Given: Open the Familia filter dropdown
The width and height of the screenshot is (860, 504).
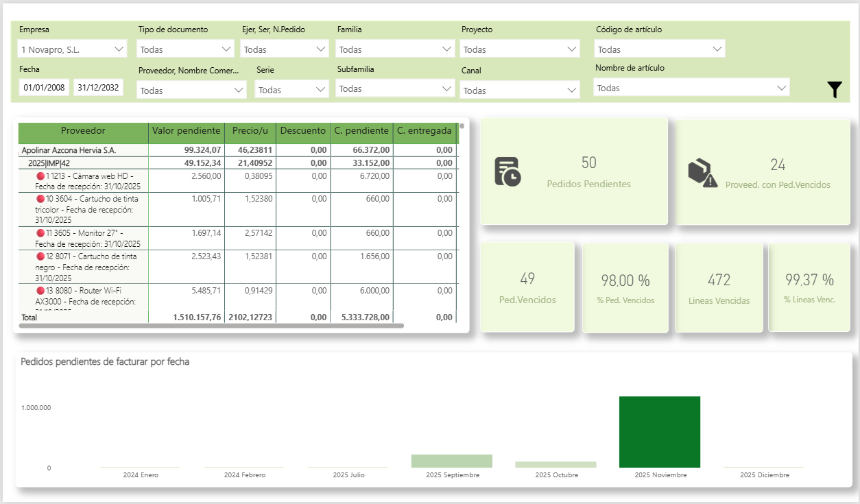Looking at the screenshot, I should [396, 49].
